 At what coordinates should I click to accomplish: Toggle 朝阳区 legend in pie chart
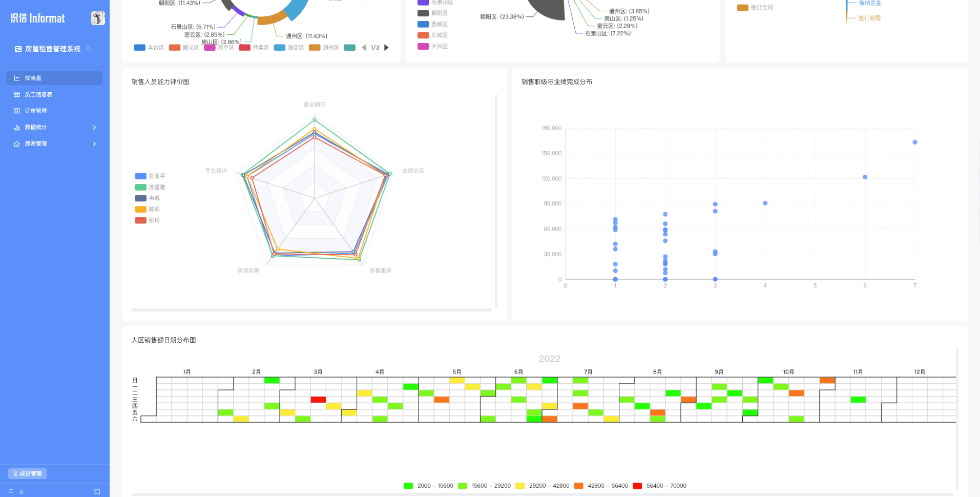point(433,13)
